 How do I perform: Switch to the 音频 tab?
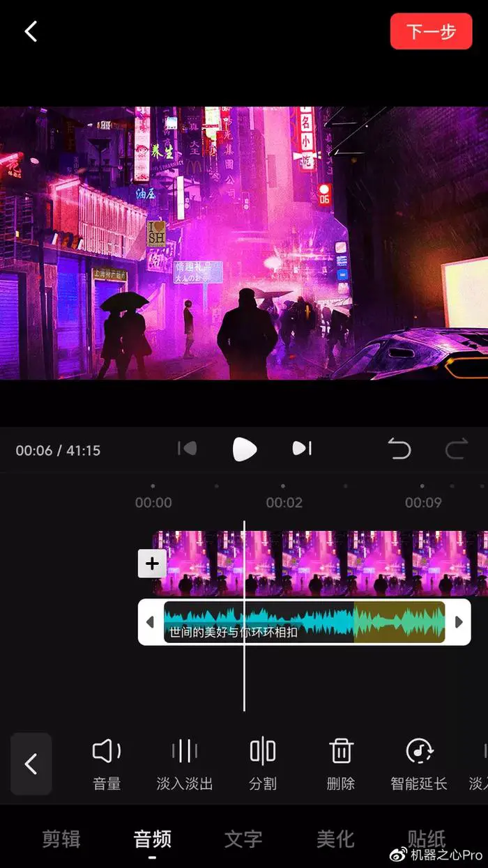point(152,839)
